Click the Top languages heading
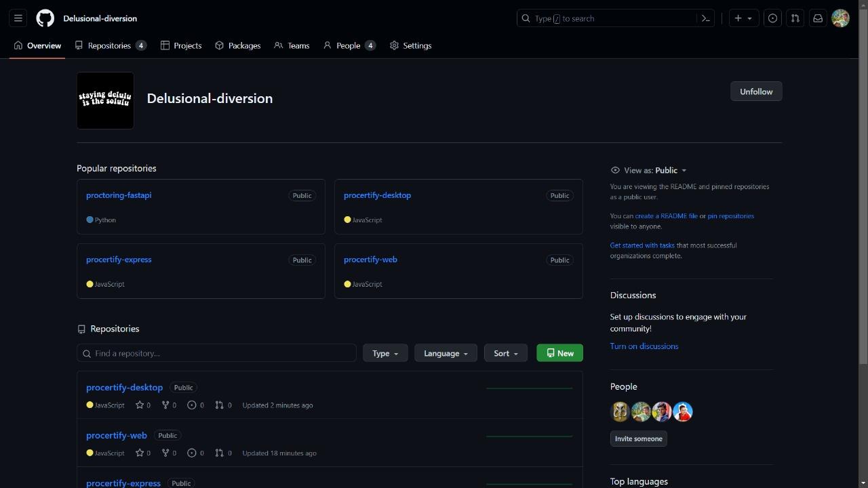 (x=639, y=482)
